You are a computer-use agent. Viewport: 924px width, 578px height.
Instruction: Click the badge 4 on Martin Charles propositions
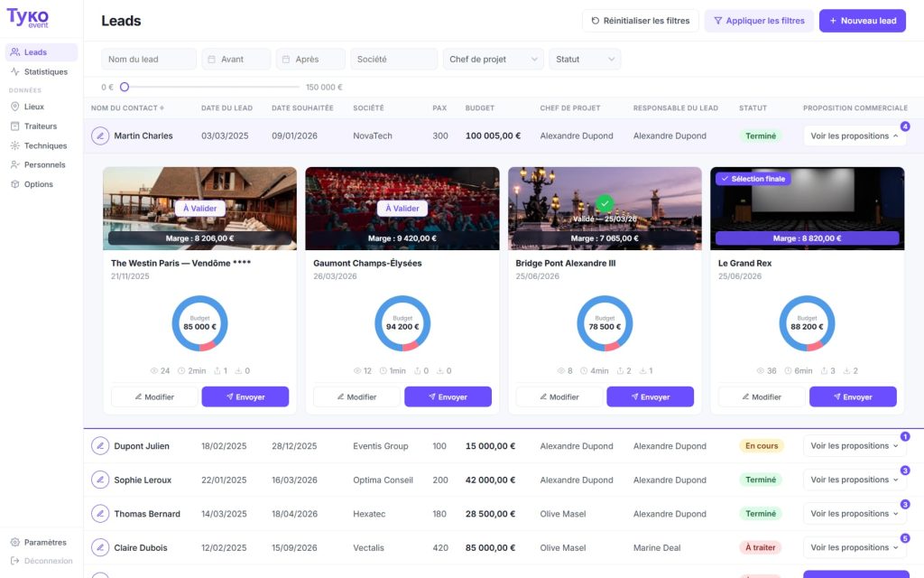905,126
